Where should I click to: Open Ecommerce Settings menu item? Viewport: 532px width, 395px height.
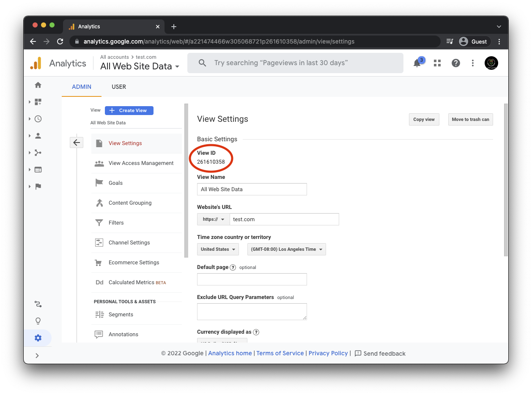(x=137, y=263)
